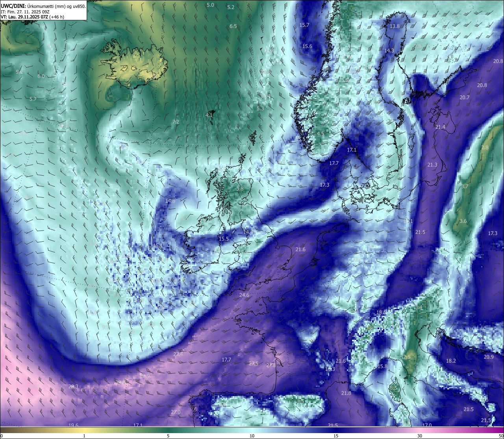Click the 'VT: Lau. 29.11.2025 07Z' line
Viewport: 504px width, 439px height.
(x=33, y=17)
